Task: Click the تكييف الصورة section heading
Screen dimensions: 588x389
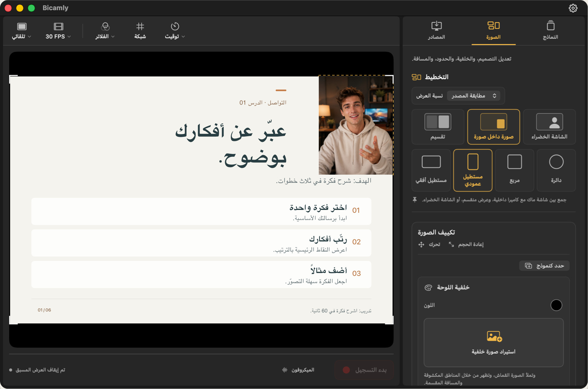Action: coord(436,232)
